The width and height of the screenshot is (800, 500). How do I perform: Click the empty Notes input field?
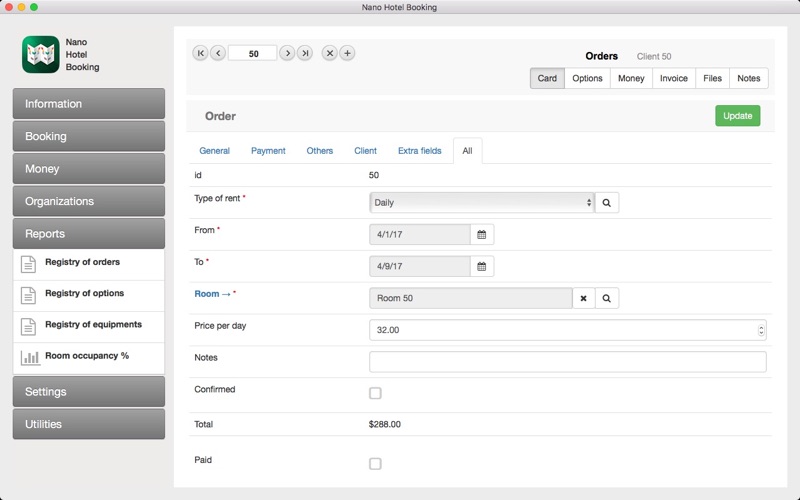[567, 362]
